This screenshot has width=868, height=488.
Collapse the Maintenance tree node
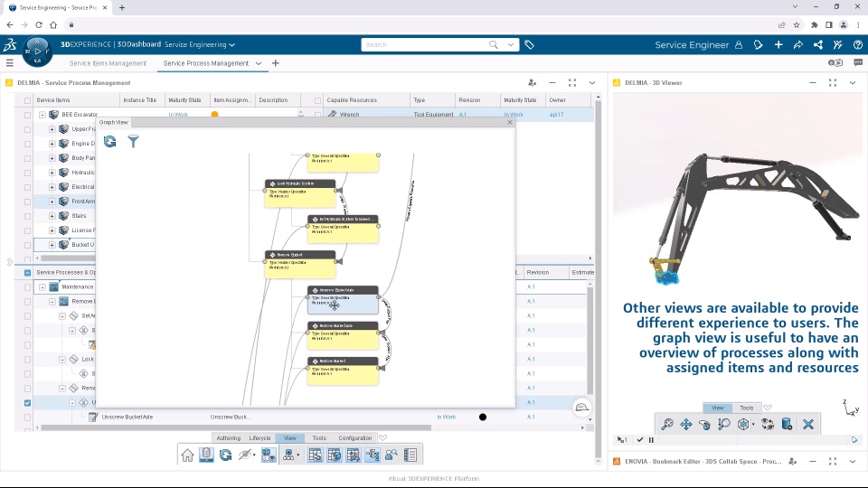tap(42, 287)
